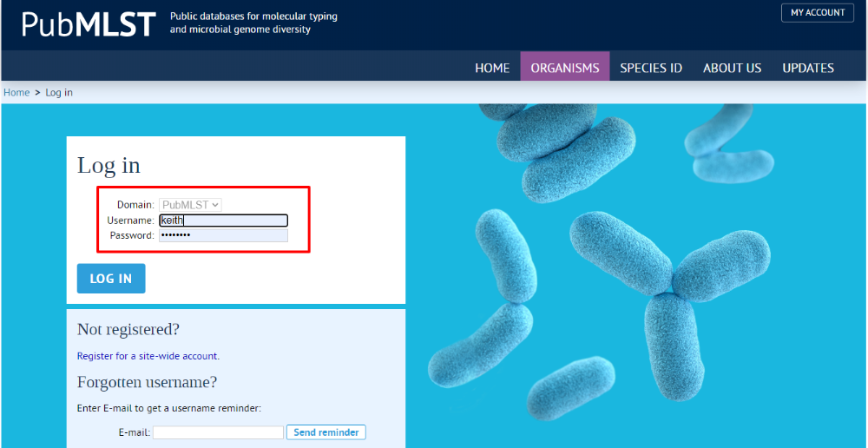
Task: Open the MY ACCOUNT page
Action: coord(817,13)
